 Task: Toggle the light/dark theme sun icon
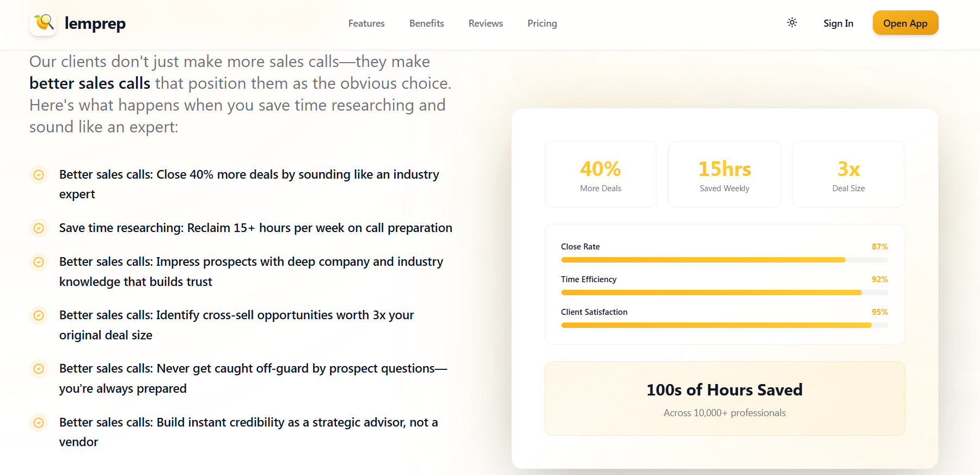[792, 23]
